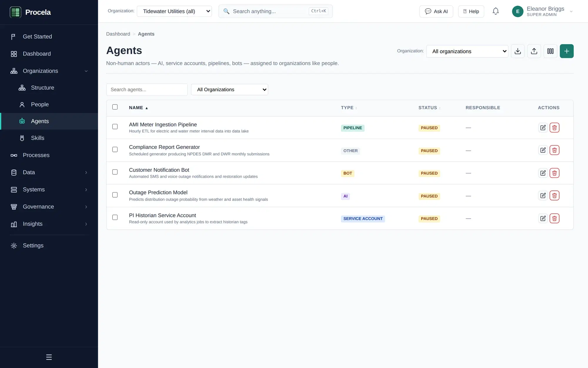588x368 pixels.
Task: Click Eleanor Briggs avatar circle
Action: point(518,11)
